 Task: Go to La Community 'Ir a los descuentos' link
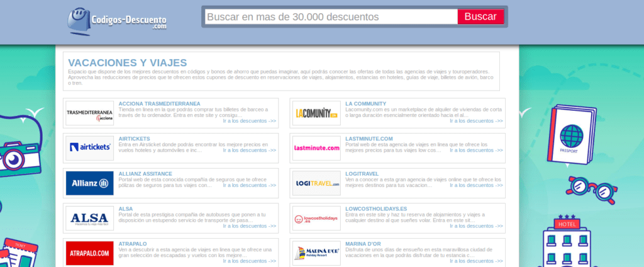pyautogui.click(x=476, y=121)
